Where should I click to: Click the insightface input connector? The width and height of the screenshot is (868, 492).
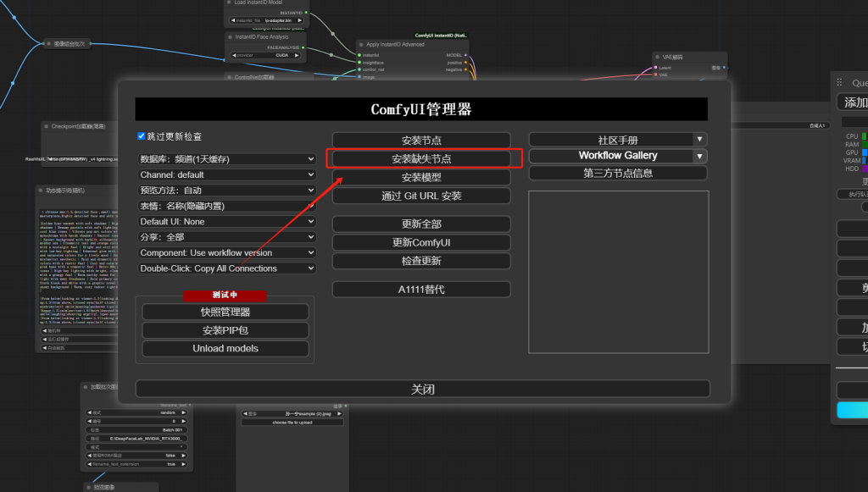[359, 63]
